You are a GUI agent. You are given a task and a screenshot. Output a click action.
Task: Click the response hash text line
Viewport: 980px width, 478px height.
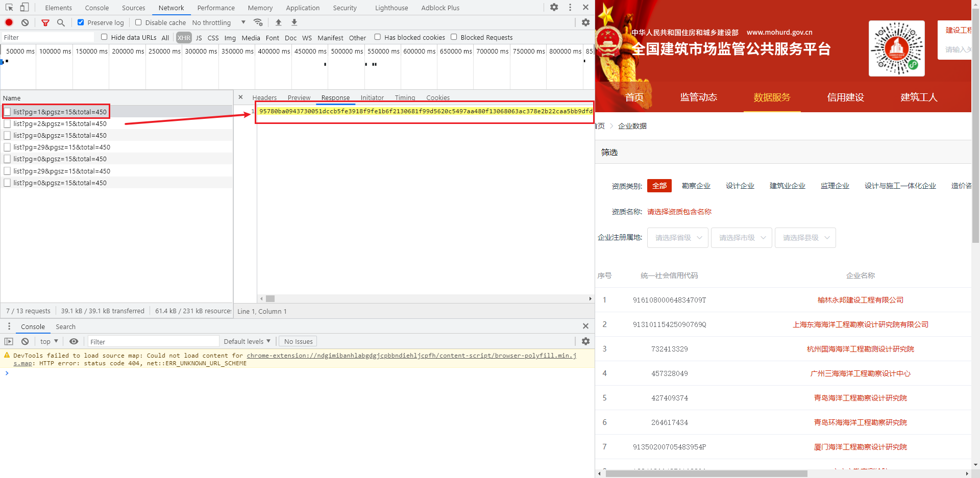pos(426,111)
